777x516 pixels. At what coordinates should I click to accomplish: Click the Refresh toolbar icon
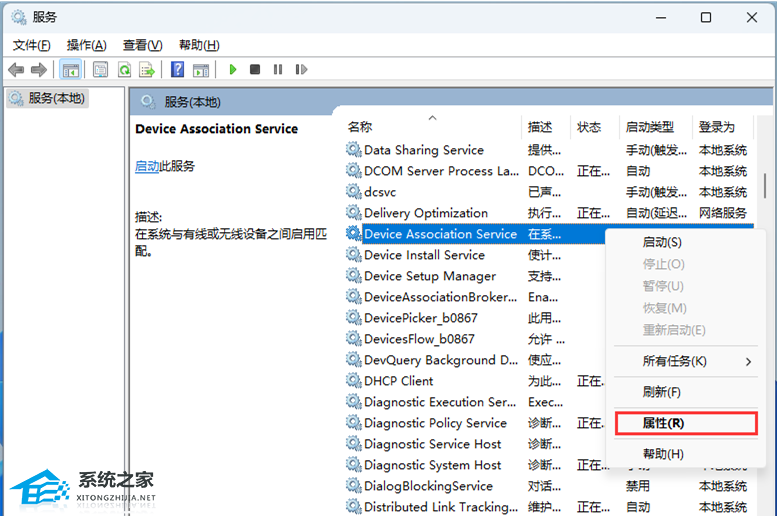pos(124,69)
